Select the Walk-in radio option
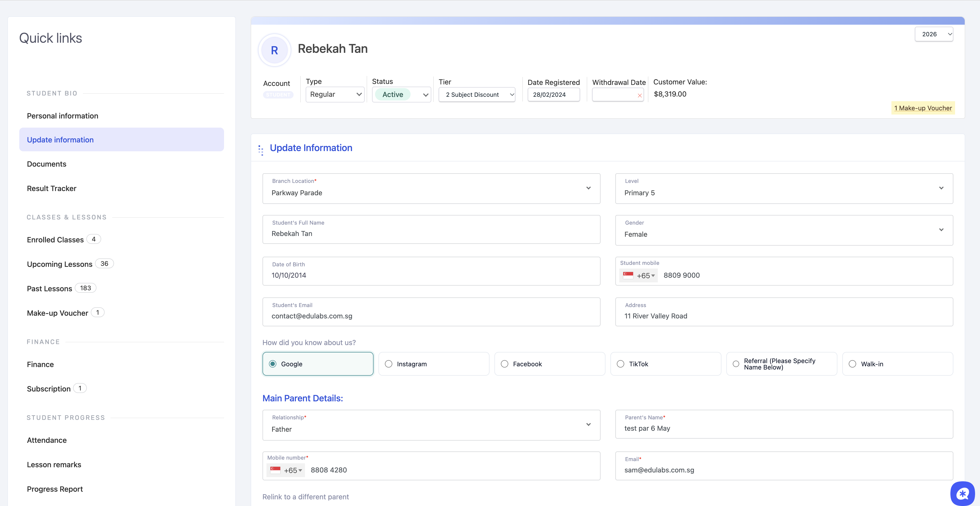The width and height of the screenshot is (980, 506). 898,364
